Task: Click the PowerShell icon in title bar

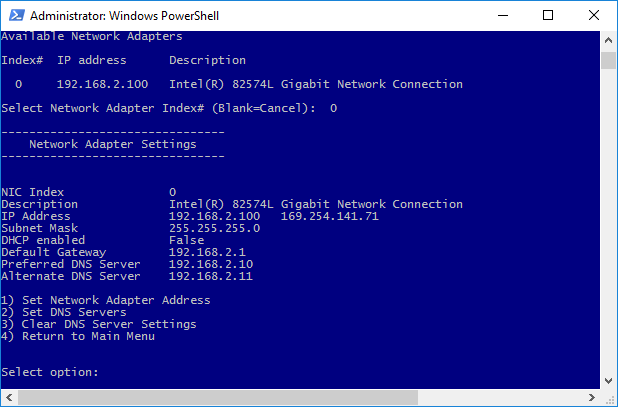Action: (x=17, y=15)
